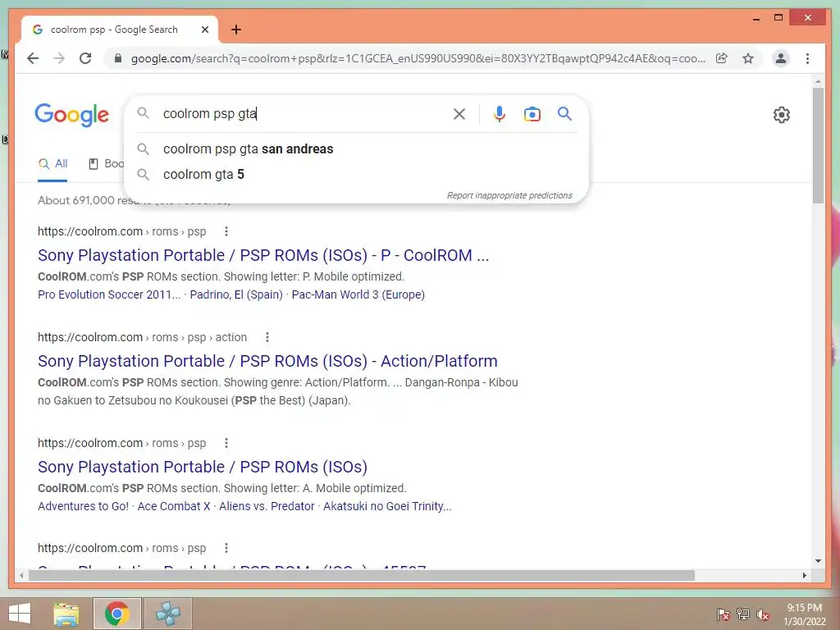Screen dimensions: 840x630
Task: Open Chrome three-dot menu
Action: pyautogui.click(x=807, y=58)
